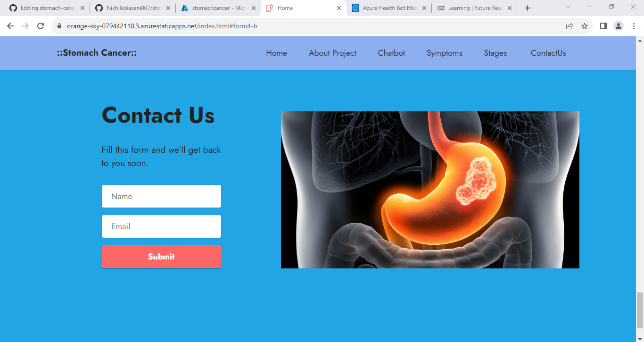Open the tab search chevron dropdown
This screenshot has height=342, width=644.
pyautogui.click(x=568, y=8)
